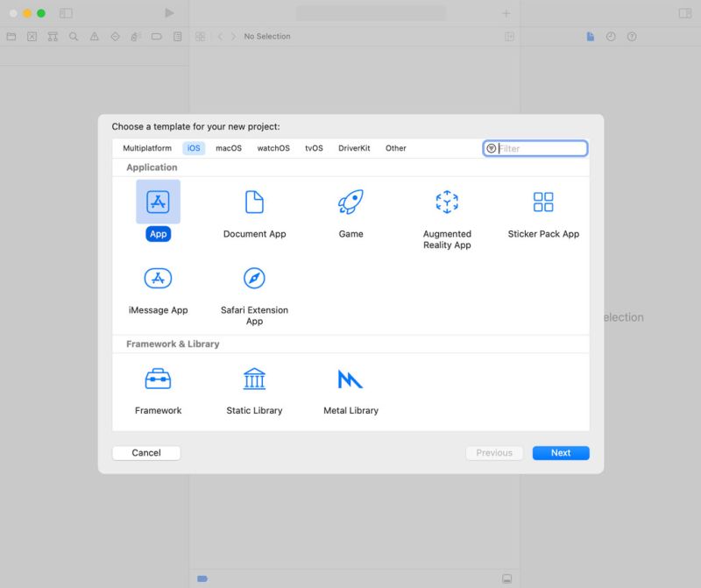Toggle the debug area at the bottom
The image size is (701, 588).
(x=202, y=578)
